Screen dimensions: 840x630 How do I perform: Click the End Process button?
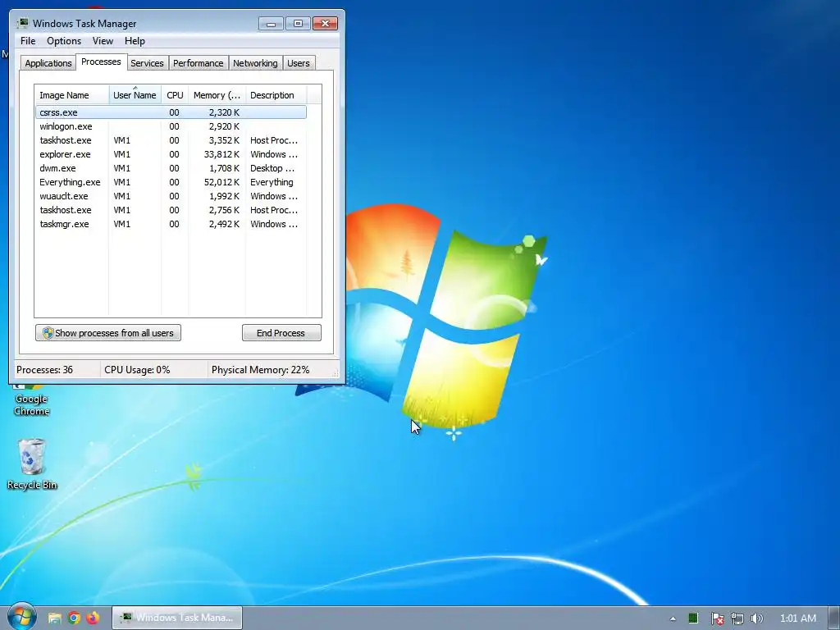coord(281,333)
